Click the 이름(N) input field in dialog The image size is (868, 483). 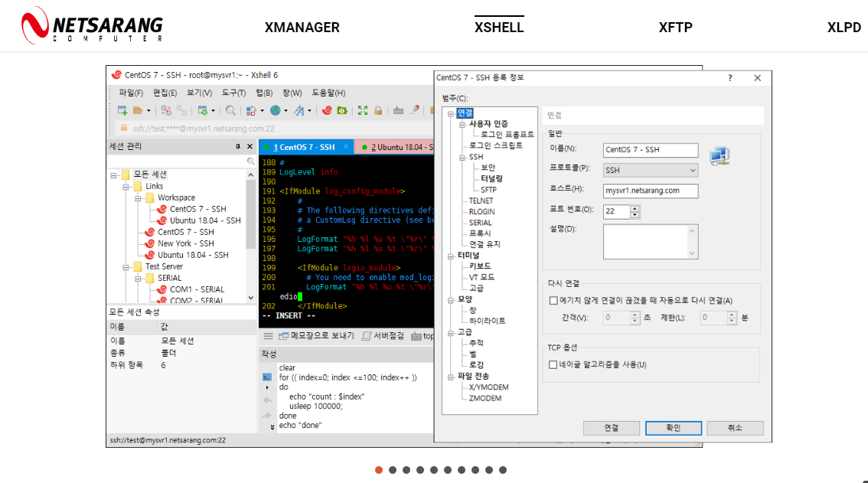651,149
